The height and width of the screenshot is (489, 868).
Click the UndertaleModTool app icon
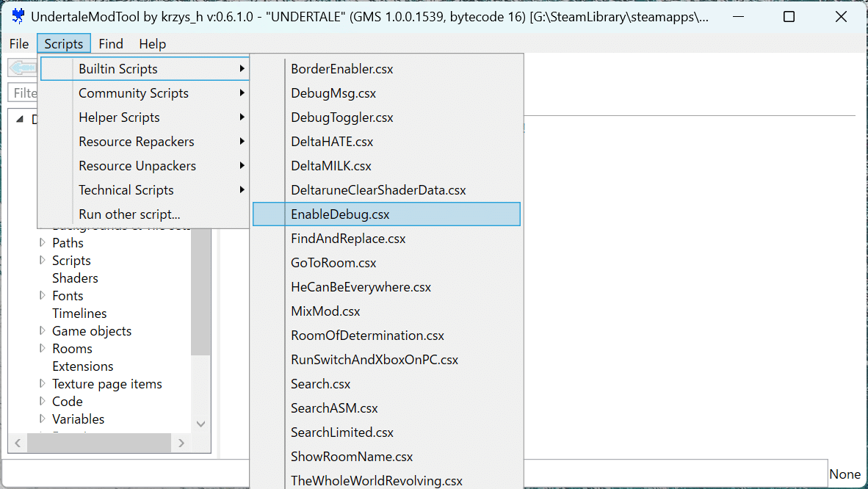coord(18,16)
